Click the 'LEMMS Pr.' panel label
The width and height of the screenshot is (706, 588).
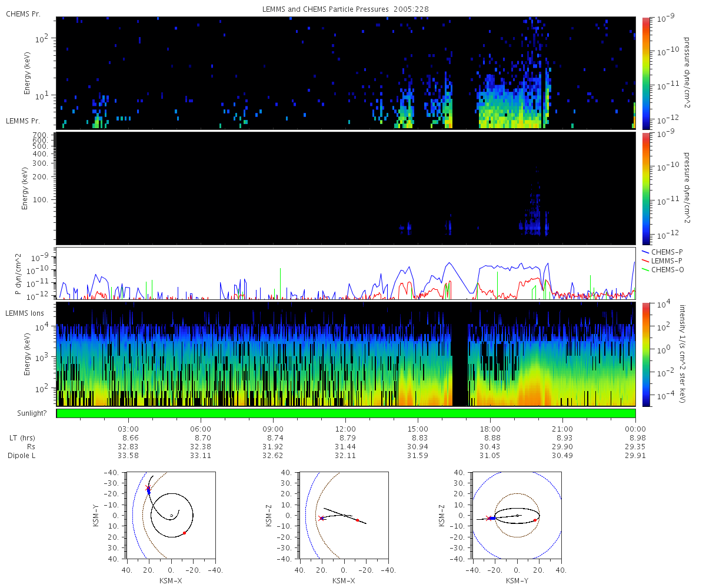coord(23,121)
